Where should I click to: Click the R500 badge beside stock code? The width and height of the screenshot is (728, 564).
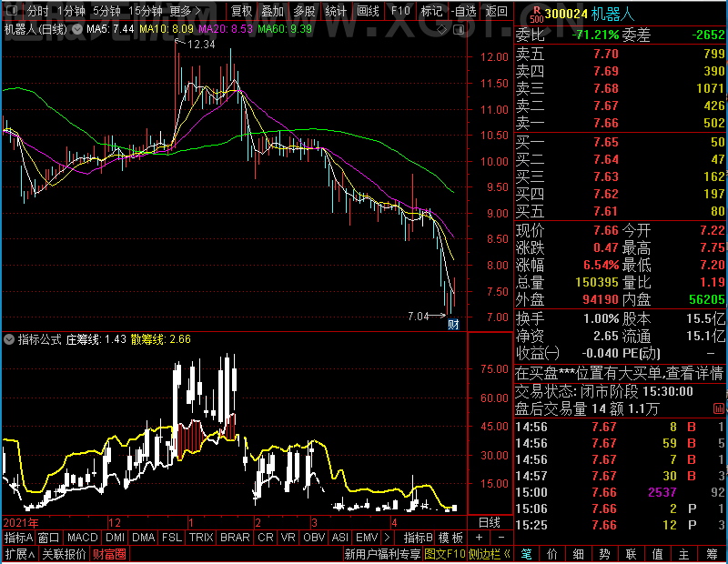coord(537,15)
